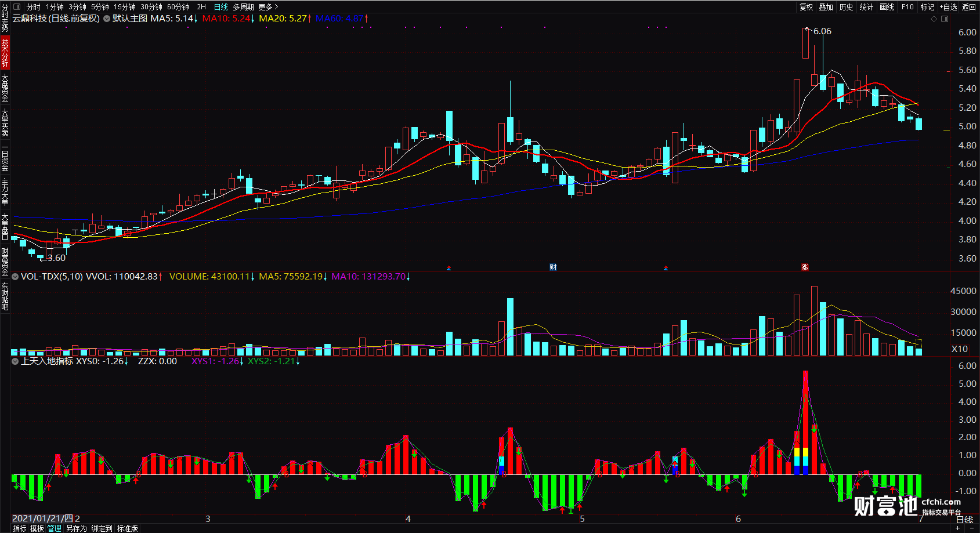Click the blue MA60: 4.87 legend
The height and width of the screenshot is (533, 980).
[342, 19]
